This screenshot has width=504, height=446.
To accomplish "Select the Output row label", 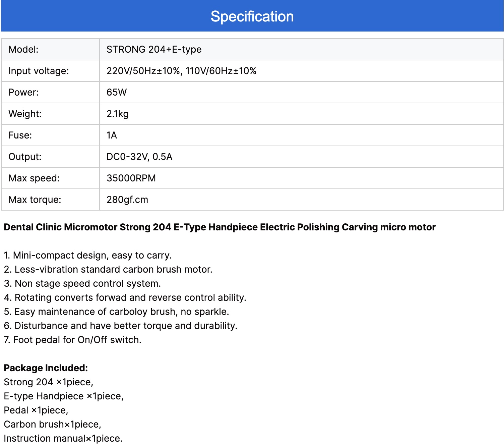I will click(25, 157).
